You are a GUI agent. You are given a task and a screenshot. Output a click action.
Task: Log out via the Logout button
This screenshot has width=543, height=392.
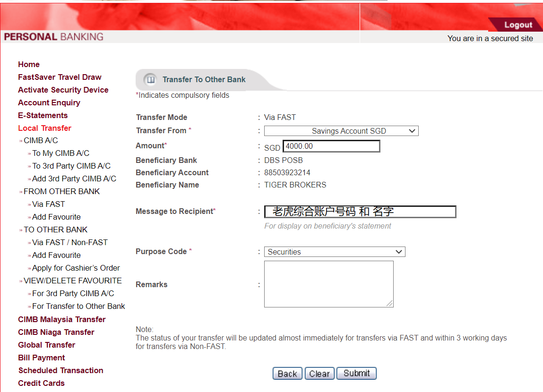click(x=518, y=25)
